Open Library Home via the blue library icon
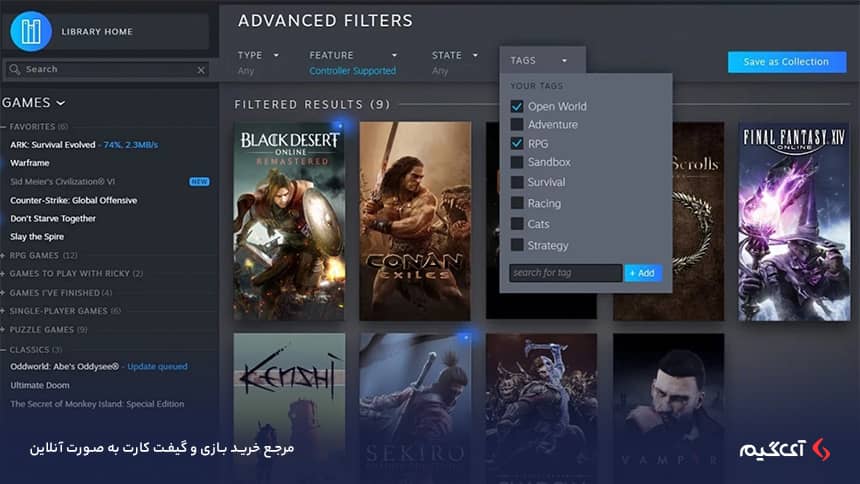The height and width of the screenshot is (484, 860). (31, 31)
